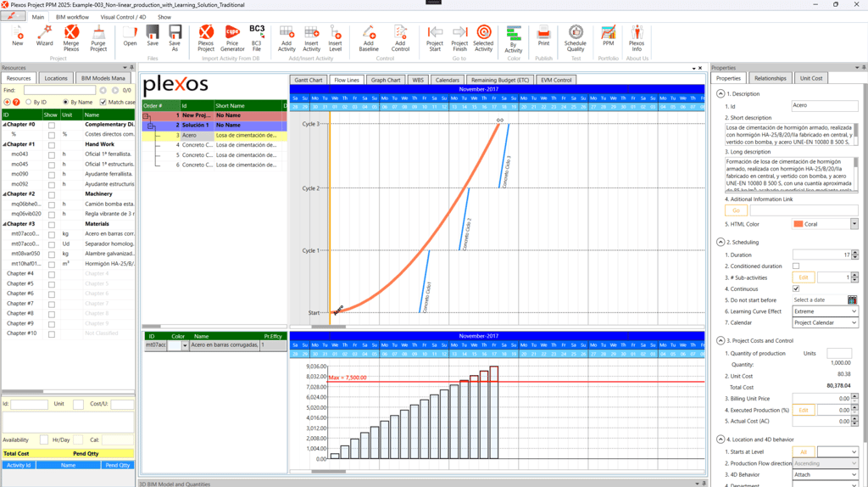Go to Project Finish
This screenshot has width=868, height=487.
459,38
